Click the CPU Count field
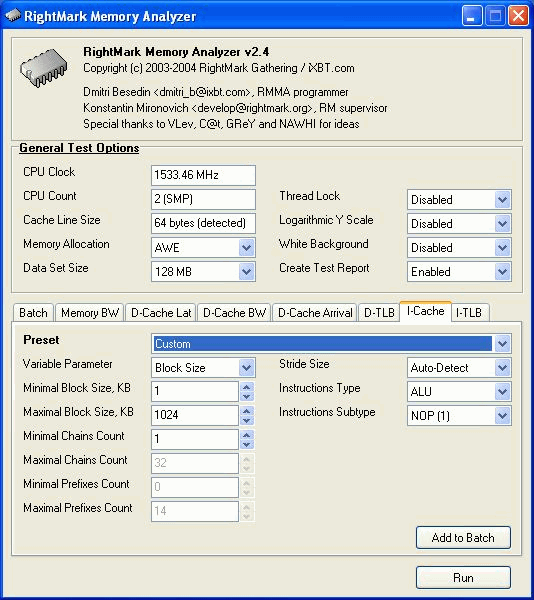Image resolution: width=534 pixels, height=600 pixels. [x=203, y=199]
